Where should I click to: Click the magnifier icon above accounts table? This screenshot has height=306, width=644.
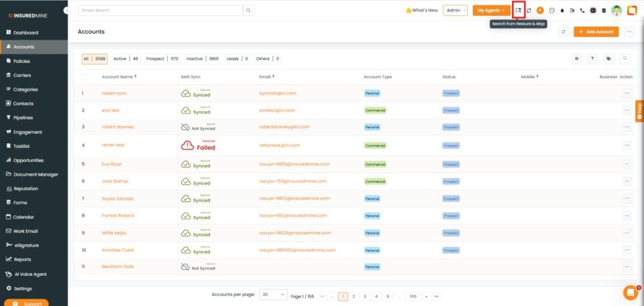pos(625,59)
